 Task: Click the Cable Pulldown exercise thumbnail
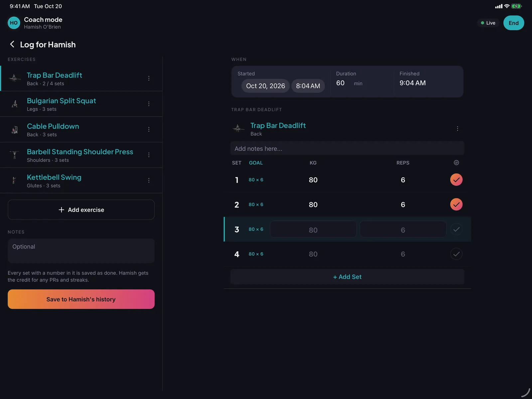click(14, 129)
